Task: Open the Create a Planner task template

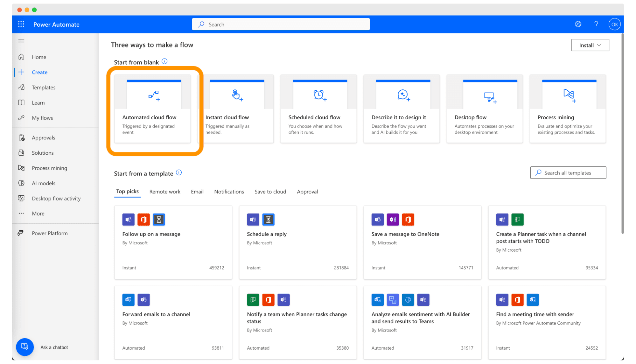Action: coord(547,242)
